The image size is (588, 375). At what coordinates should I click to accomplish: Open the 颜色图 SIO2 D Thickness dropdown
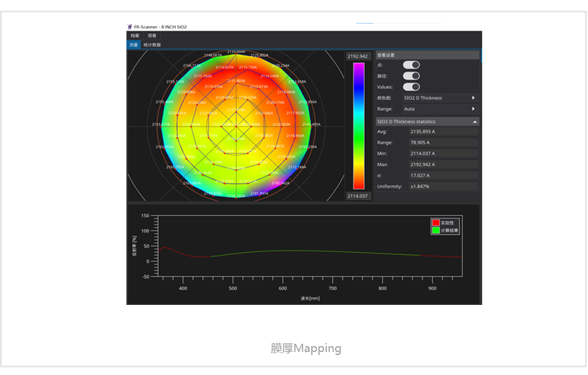click(x=440, y=98)
